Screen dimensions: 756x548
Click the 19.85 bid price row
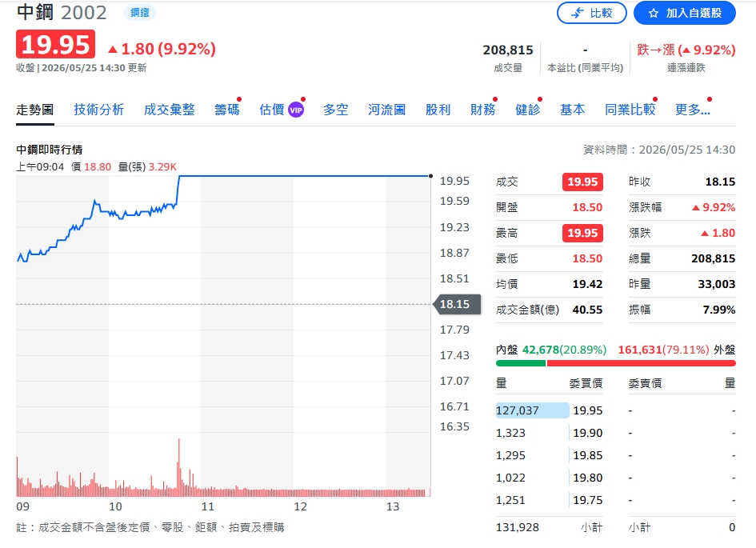coord(588,455)
